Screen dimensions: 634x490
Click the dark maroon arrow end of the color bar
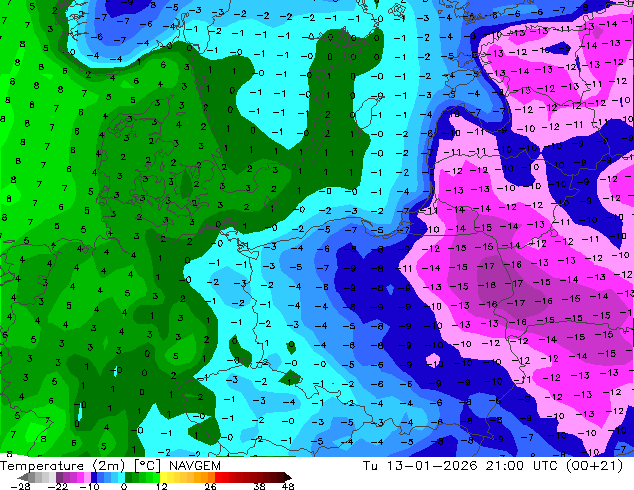tap(287, 477)
